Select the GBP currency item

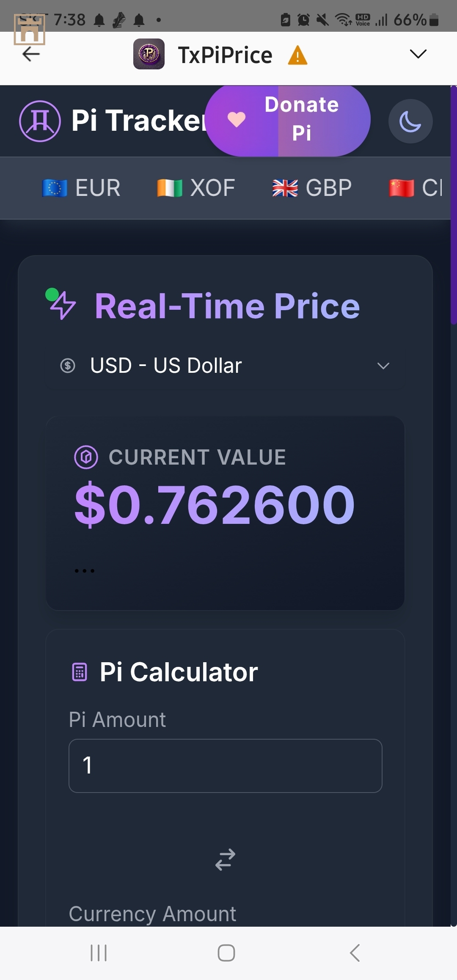(312, 188)
